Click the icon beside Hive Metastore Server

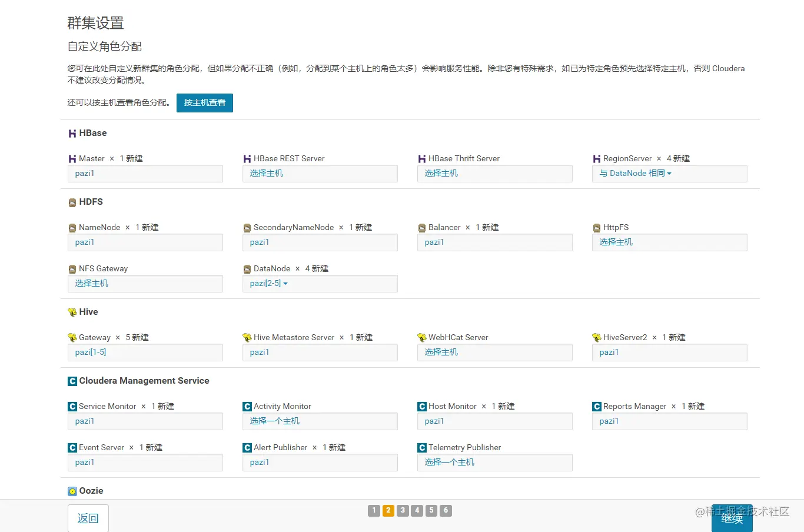click(247, 338)
